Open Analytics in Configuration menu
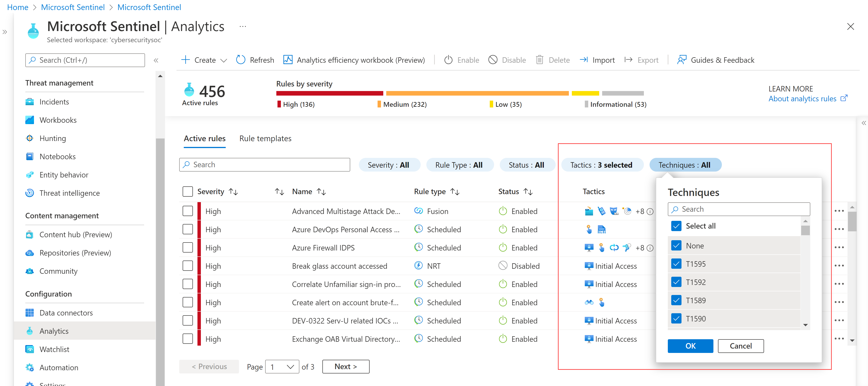This screenshot has height=386, width=868. point(54,331)
